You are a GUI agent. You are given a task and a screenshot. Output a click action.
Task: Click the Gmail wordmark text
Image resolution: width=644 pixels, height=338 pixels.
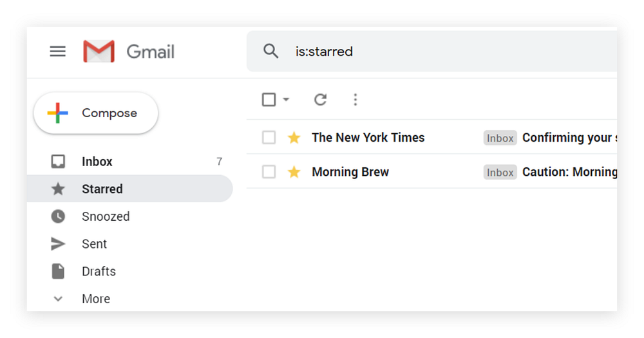coord(150,52)
